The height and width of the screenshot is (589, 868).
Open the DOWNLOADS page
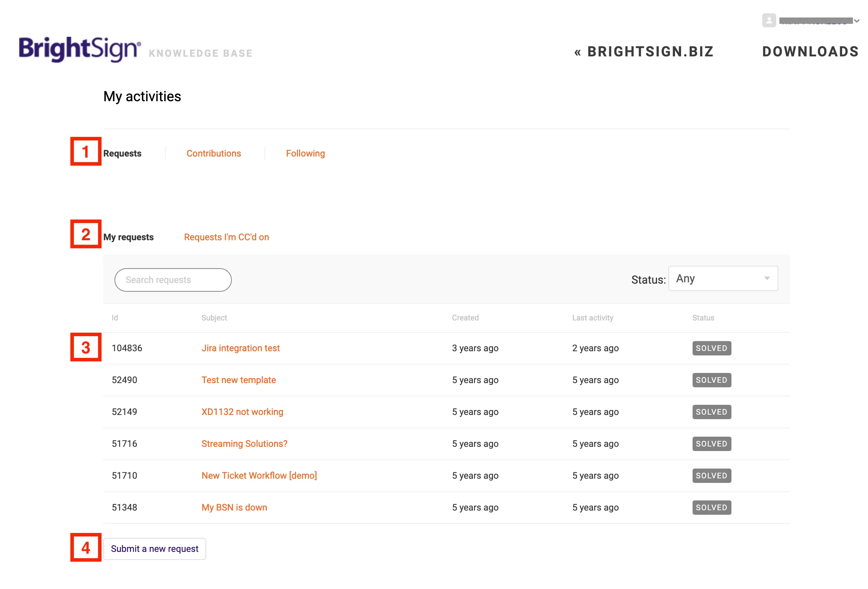click(x=811, y=51)
